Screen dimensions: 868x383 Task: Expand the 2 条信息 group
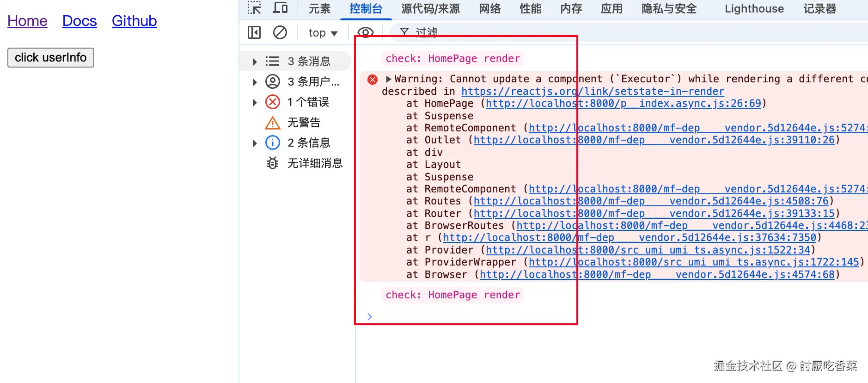255,143
